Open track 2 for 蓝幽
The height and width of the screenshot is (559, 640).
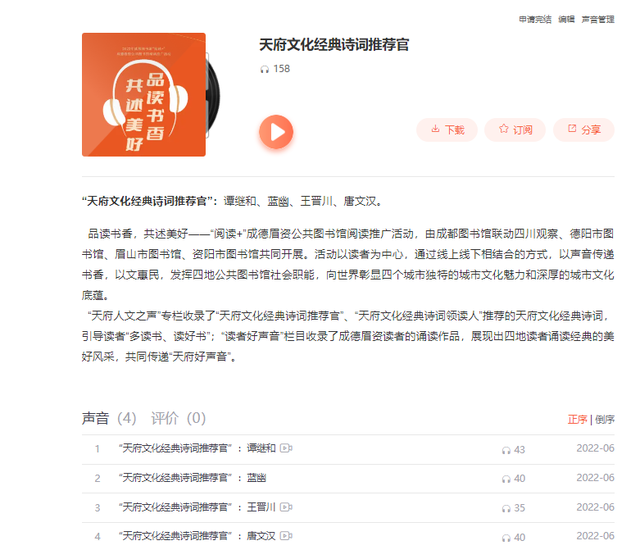[192, 478]
